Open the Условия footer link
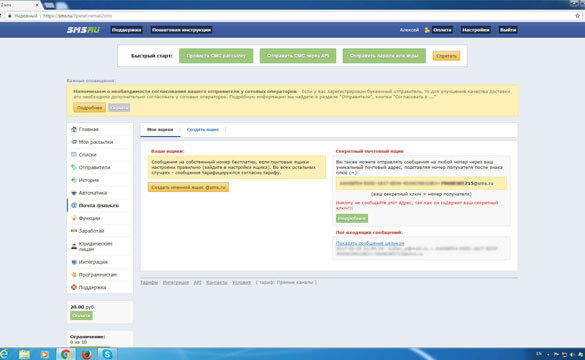Screen dimensions: 585x360 241,282
